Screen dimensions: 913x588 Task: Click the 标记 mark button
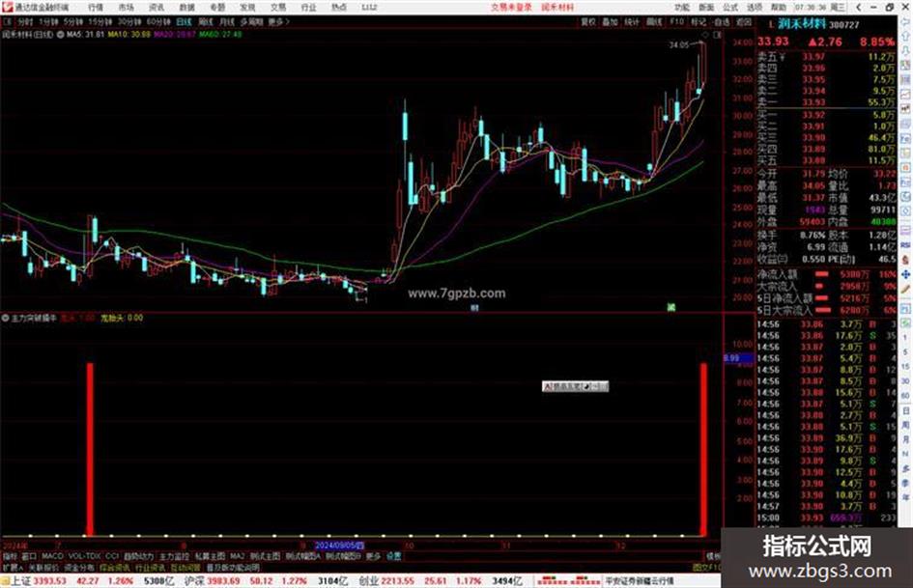click(699, 21)
